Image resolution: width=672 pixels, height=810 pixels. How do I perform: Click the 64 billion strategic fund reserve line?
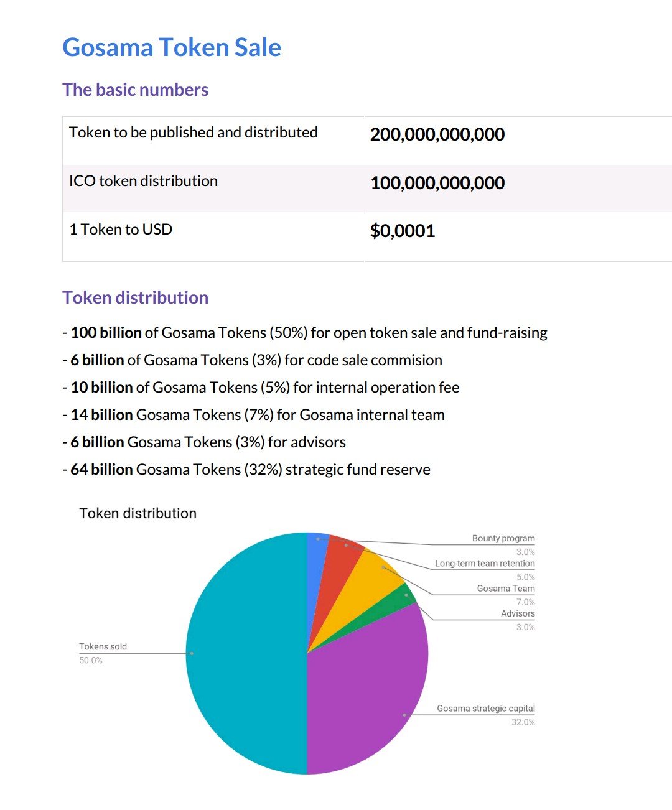coord(246,470)
